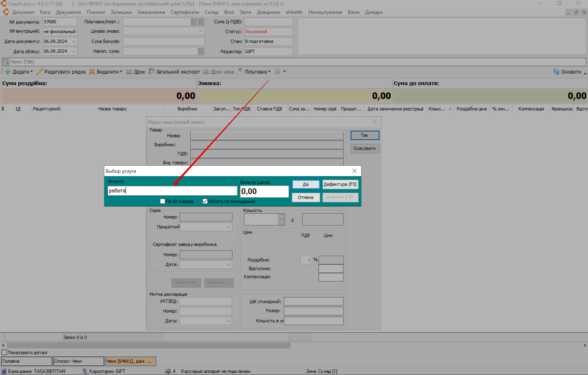Click into the Фильтр (цена) field
This screenshot has width=588, height=375.
(264, 191)
